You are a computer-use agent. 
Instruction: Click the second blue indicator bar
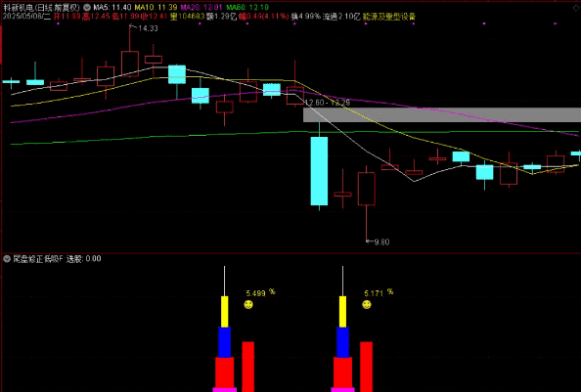[342, 342]
